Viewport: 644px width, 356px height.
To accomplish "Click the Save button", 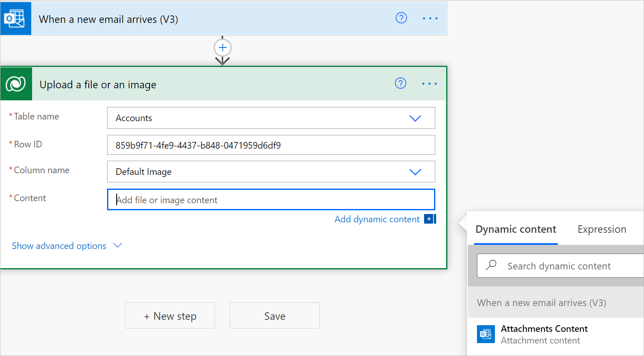I will click(275, 315).
